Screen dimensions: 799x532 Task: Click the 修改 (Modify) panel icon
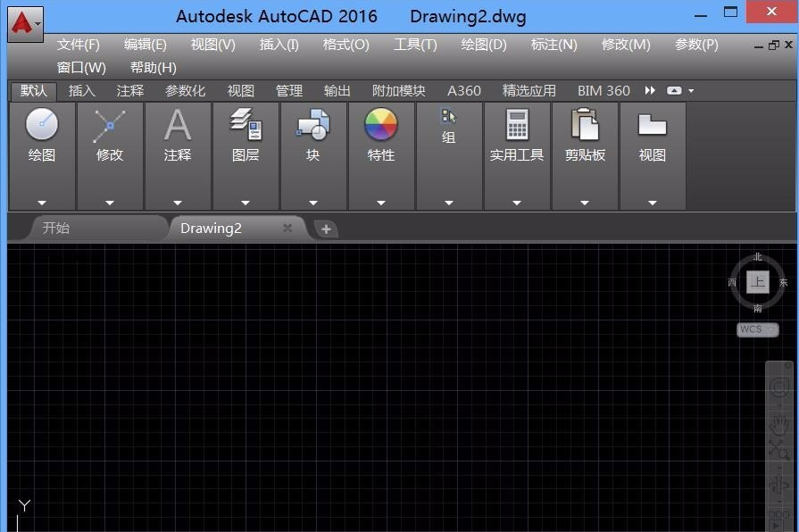tap(110, 126)
